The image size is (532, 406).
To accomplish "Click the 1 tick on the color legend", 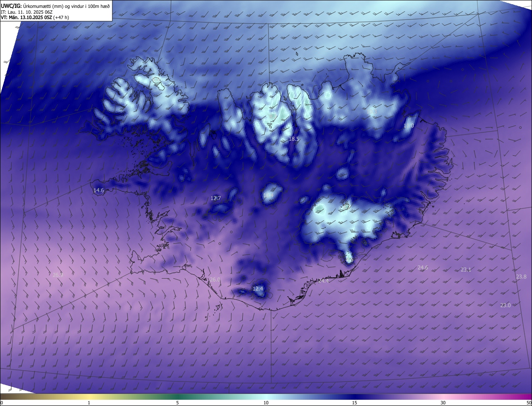I will pyautogui.click(x=89, y=403).
